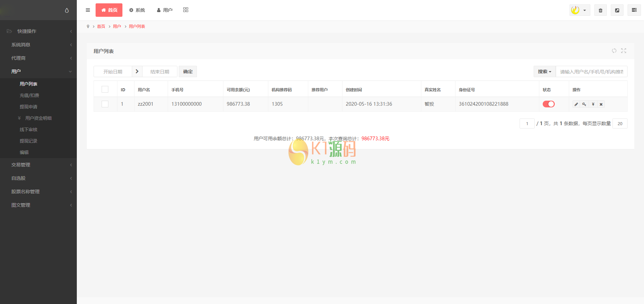Click the yen icon for user zz2001

(x=593, y=104)
